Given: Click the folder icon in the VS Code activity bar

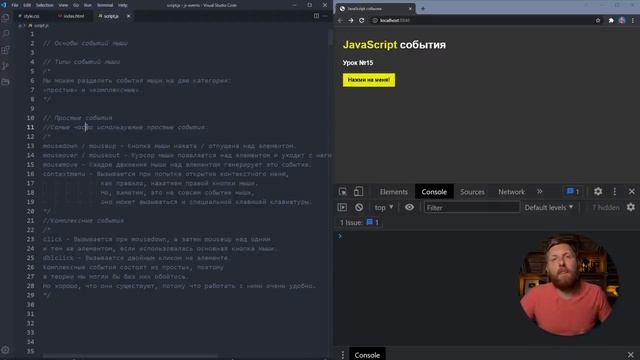Looking at the screenshot, I should pos(5,82).
